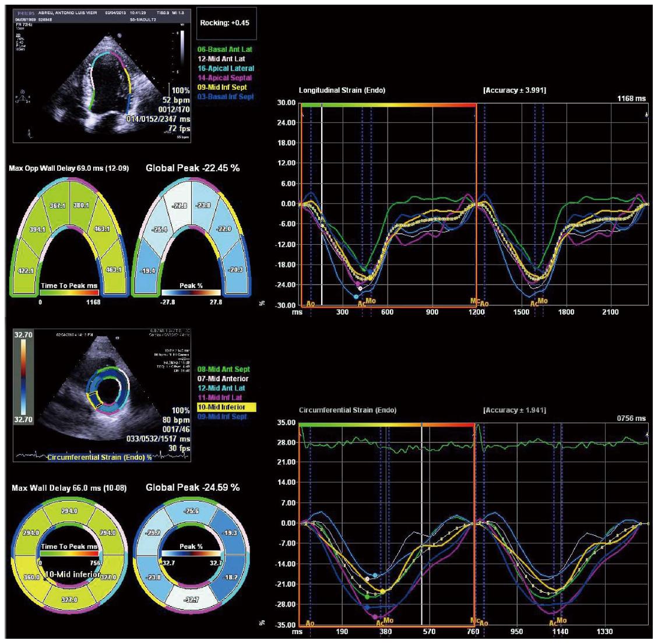Select the 11-Mid Inf Lat segment label
Image resolution: width=658 pixels, height=644 pixels.
tap(220, 397)
